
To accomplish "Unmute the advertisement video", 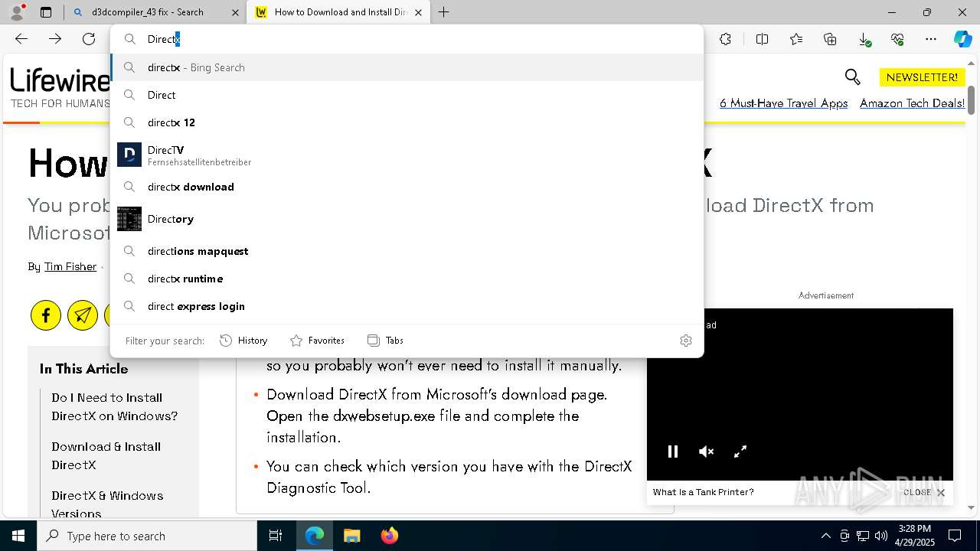I will 707,452.
